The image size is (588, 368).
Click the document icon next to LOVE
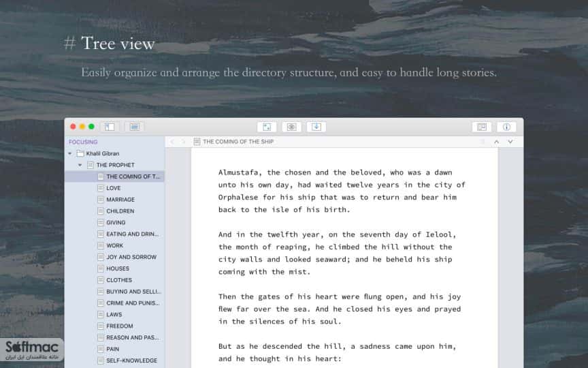pos(101,188)
